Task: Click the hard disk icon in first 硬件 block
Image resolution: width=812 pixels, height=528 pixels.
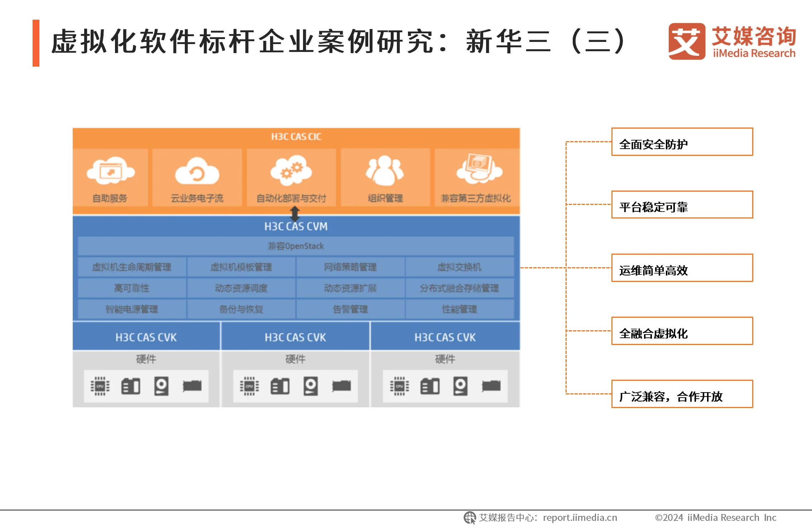Action: click(161, 386)
